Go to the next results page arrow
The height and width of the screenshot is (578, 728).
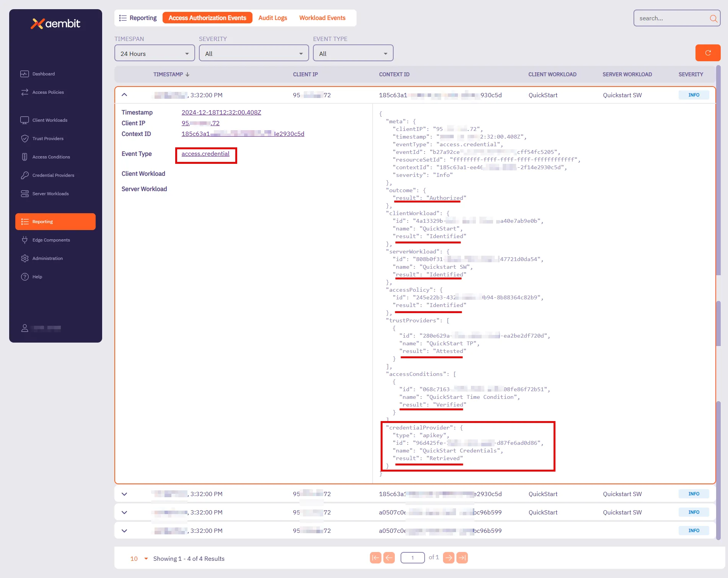click(x=449, y=558)
